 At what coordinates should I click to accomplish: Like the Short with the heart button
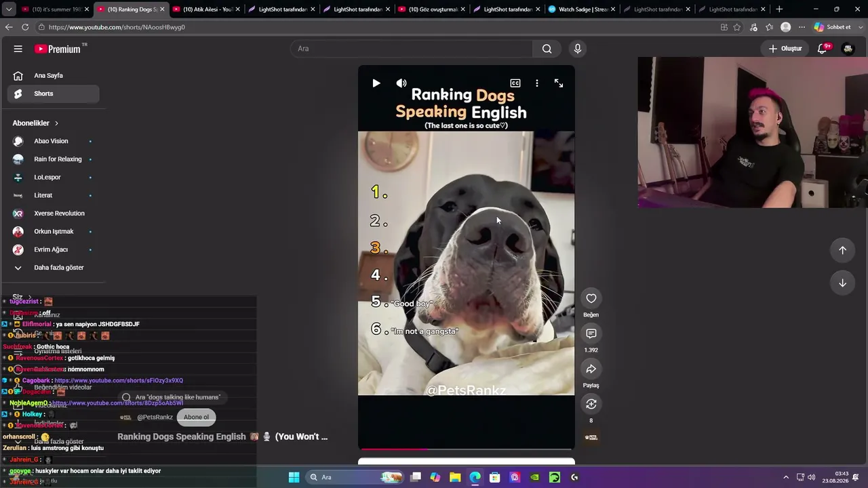pos(591,298)
